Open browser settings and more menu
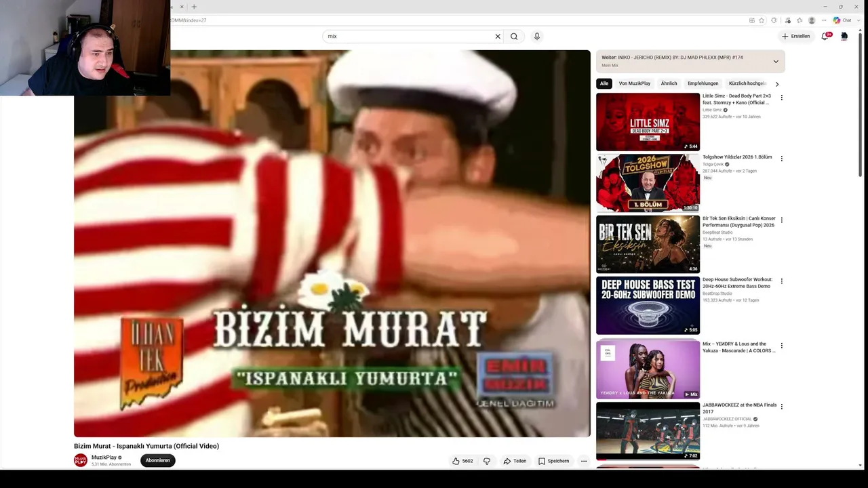This screenshot has height=488, width=868. point(824,20)
